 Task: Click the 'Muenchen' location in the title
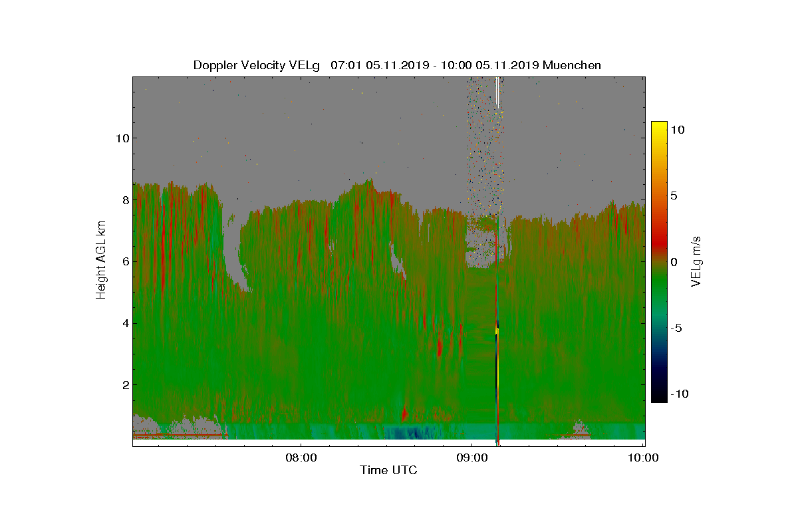pyautogui.click(x=572, y=65)
